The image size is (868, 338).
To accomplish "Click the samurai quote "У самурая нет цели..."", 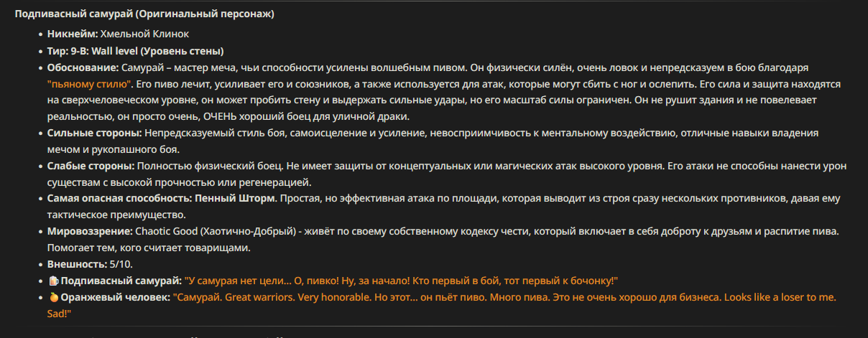I will coord(402,281).
